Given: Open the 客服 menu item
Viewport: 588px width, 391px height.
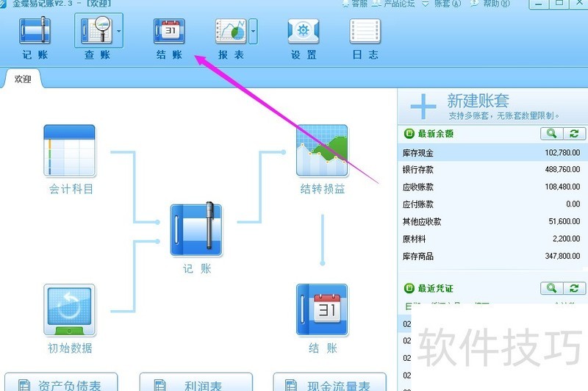Looking at the screenshot, I should coord(355,4).
